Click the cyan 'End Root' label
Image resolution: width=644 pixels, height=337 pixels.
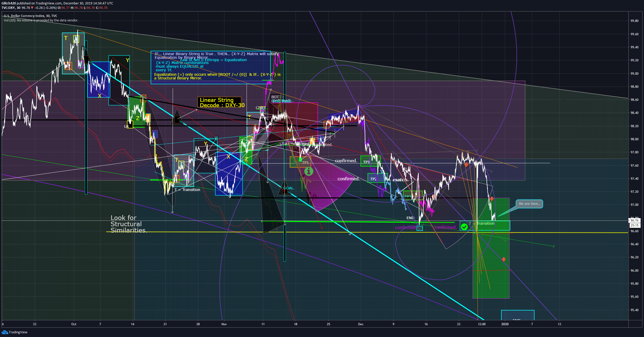[282, 101]
